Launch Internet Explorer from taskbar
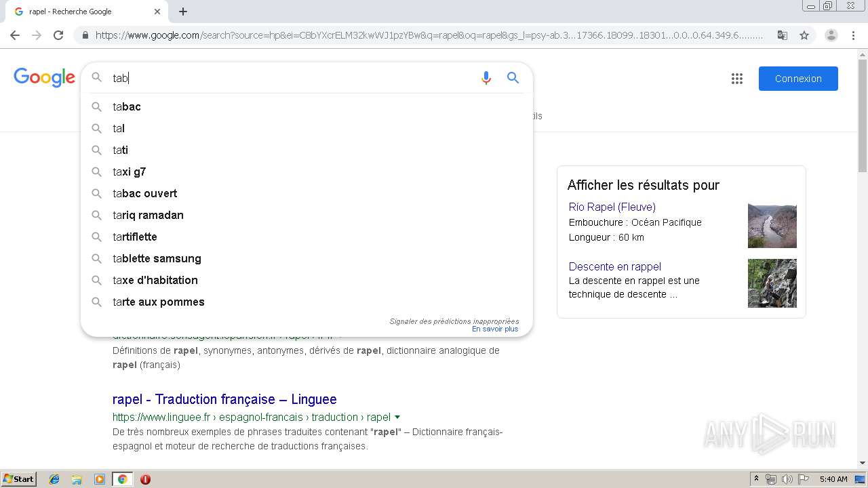The height and width of the screenshot is (488, 868). pyautogui.click(x=54, y=479)
